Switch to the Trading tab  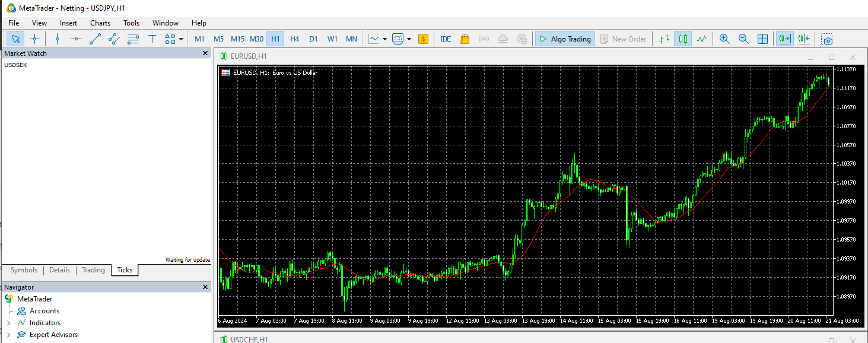pos(93,270)
